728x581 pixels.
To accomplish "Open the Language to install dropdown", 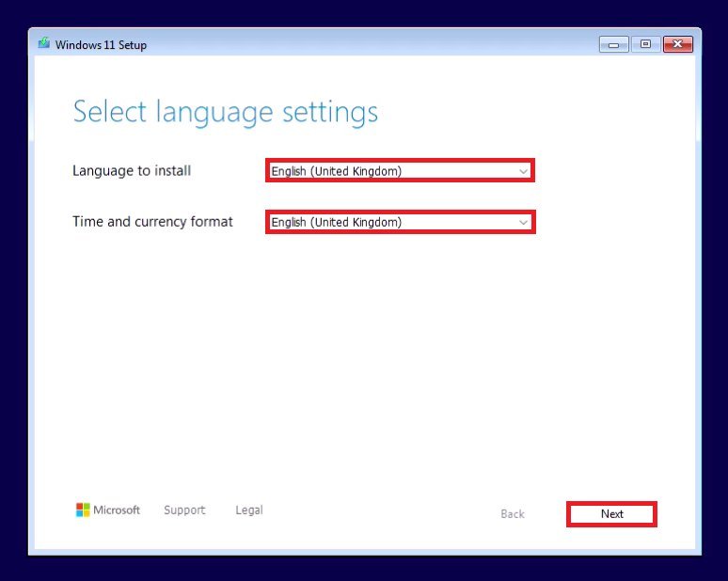I will click(400, 171).
